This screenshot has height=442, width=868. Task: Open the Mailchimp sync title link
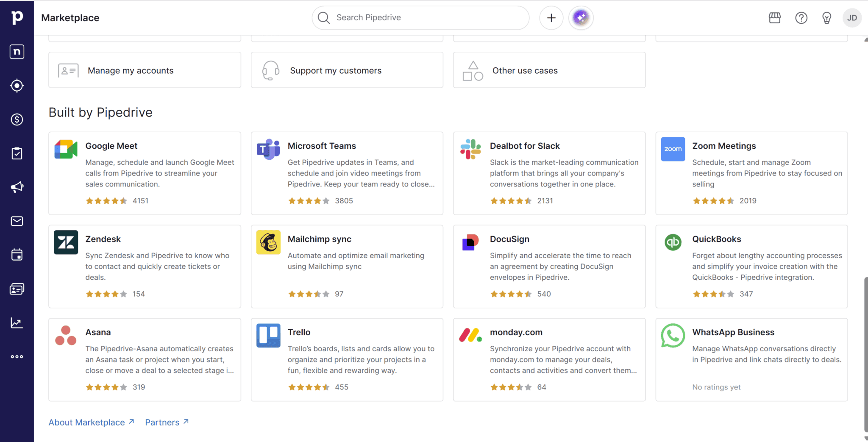pos(320,239)
